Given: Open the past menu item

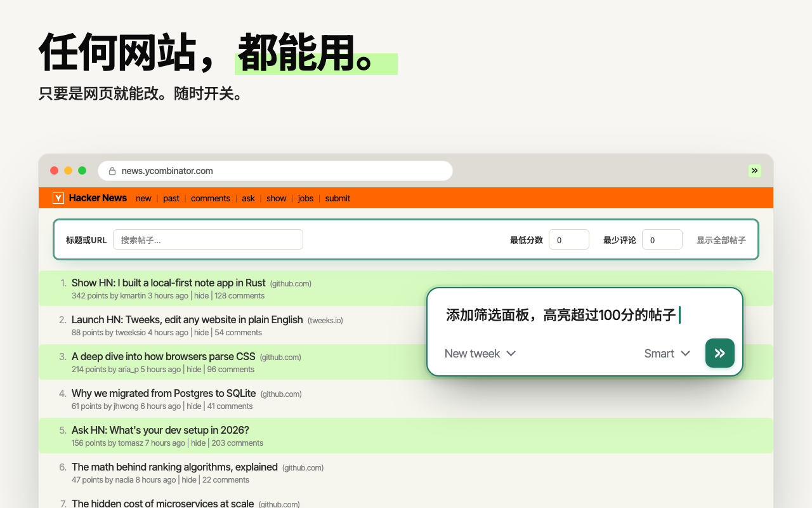Looking at the screenshot, I should point(171,198).
